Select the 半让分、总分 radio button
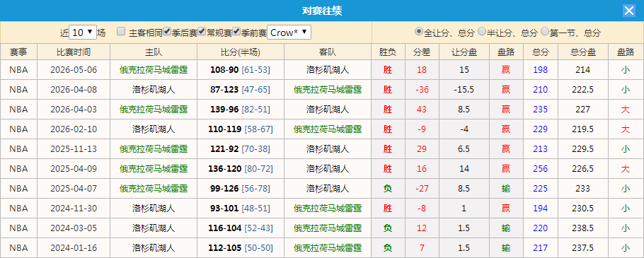644x258 pixels. click(x=482, y=32)
